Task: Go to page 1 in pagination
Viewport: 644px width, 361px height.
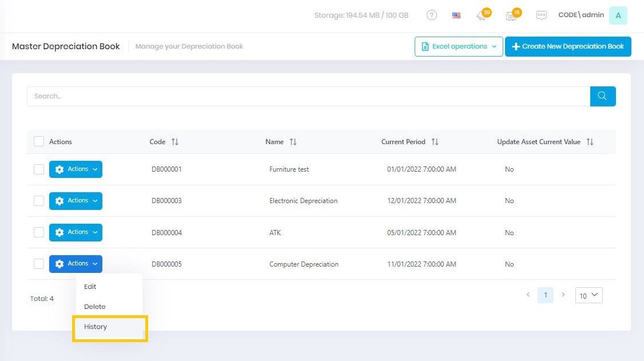Action: tap(546, 295)
